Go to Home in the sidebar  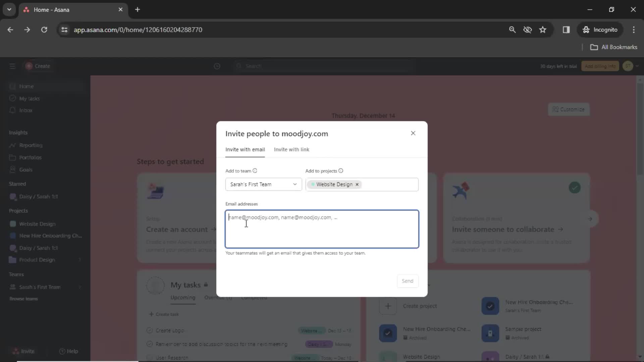click(45, 86)
